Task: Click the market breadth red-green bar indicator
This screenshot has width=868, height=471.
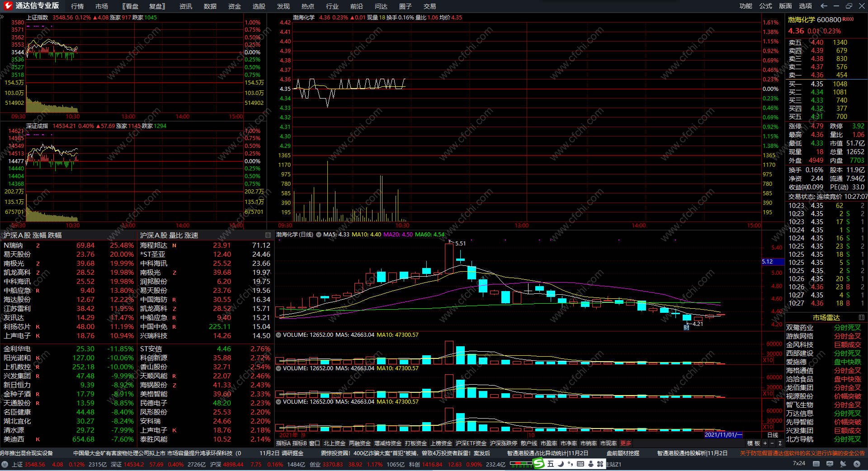Action: (521, 463)
